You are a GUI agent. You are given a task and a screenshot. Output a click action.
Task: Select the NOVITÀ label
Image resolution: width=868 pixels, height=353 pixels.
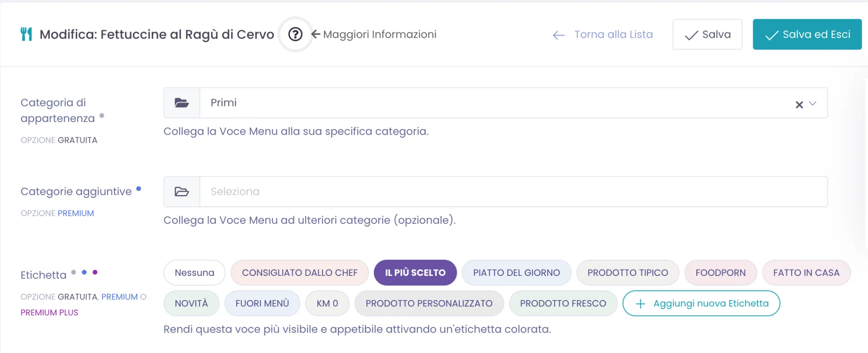pos(192,303)
